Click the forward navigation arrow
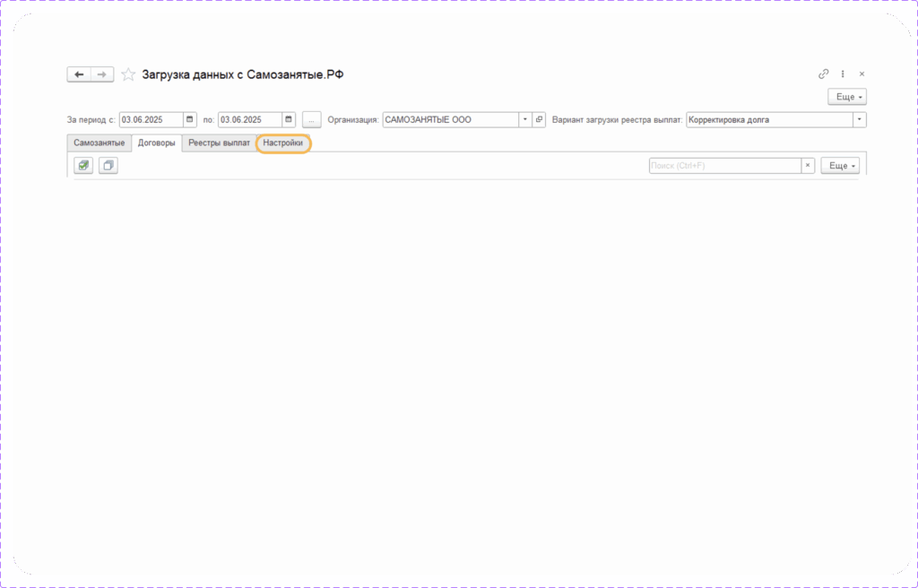 pyautogui.click(x=102, y=74)
